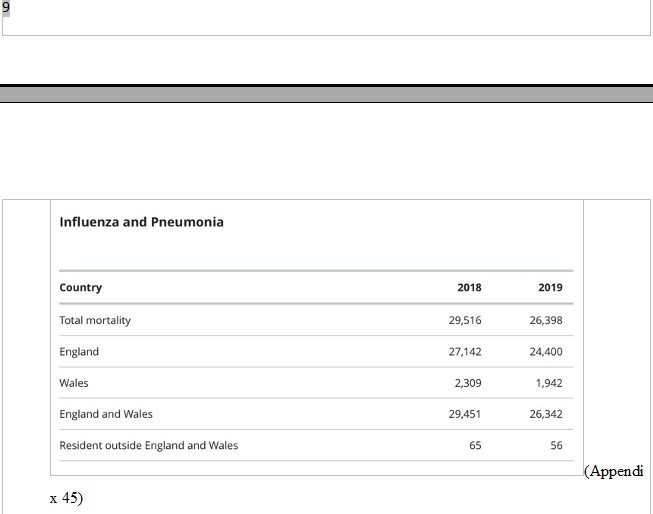
Task: Click the gray horizontal separator bar
Action: coord(326,95)
